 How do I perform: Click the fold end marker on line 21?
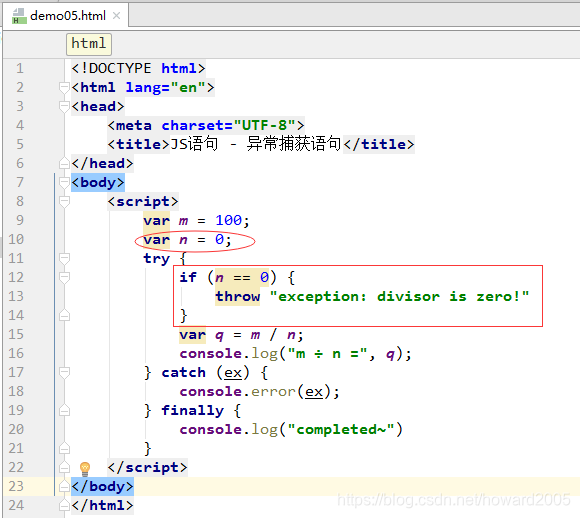(64, 448)
